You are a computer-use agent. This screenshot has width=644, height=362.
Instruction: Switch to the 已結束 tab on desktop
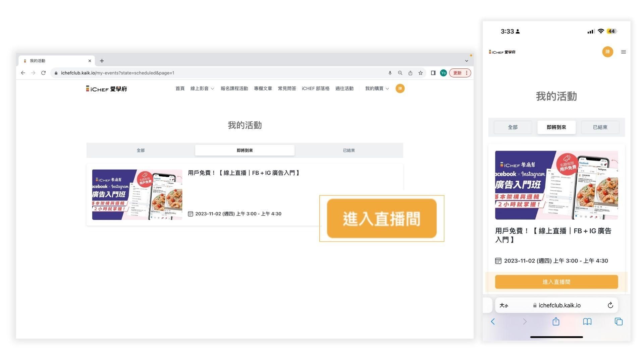348,150
